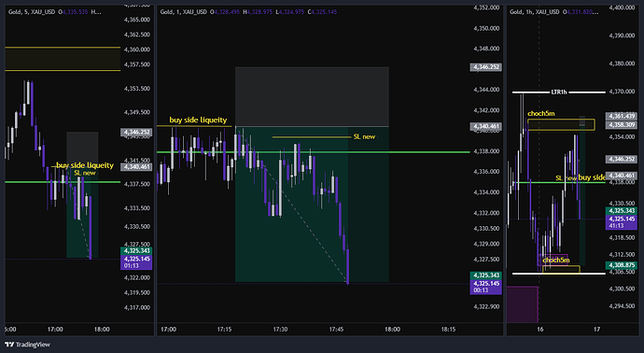Click the 'Gold, 1h, XAU_USD' chart title
The height and width of the screenshot is (353, 644).
[534, 12]
